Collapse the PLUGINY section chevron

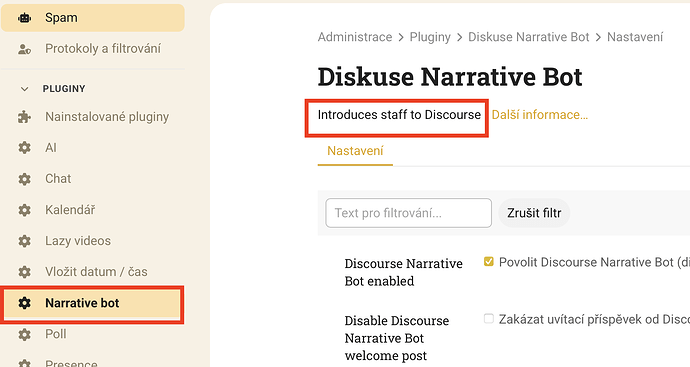[x=25, y=89]
